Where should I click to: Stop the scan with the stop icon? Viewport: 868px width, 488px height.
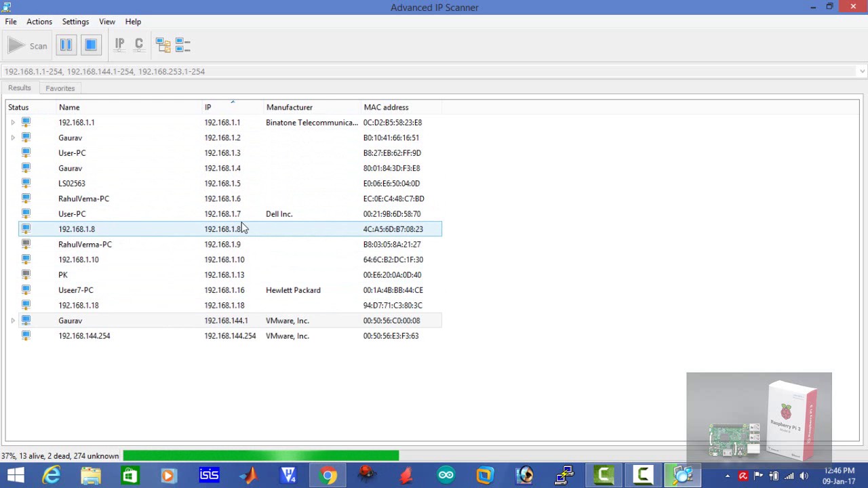[x=90, y=45]
